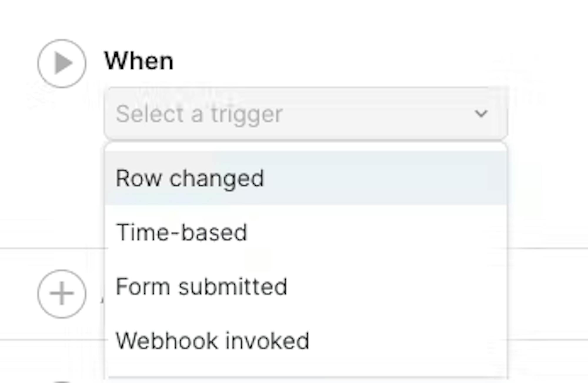
Task: Click the Webhook invoked list item text
Action: click(213, 341)
